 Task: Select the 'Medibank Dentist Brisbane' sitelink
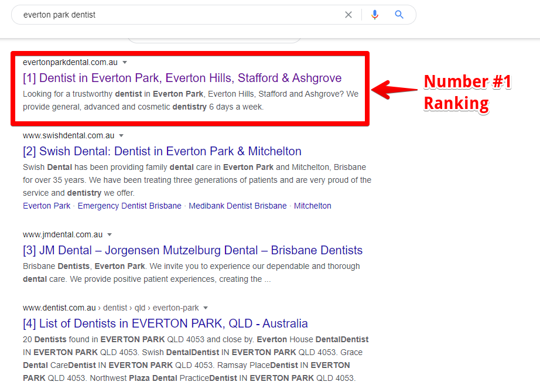pyautogui.click(x=238, y=206)
